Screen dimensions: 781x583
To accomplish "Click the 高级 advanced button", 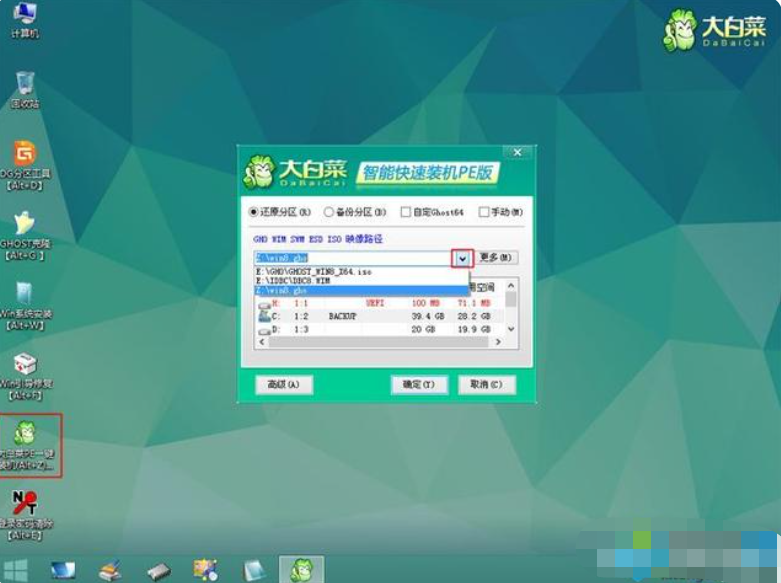I will point(284,385).
